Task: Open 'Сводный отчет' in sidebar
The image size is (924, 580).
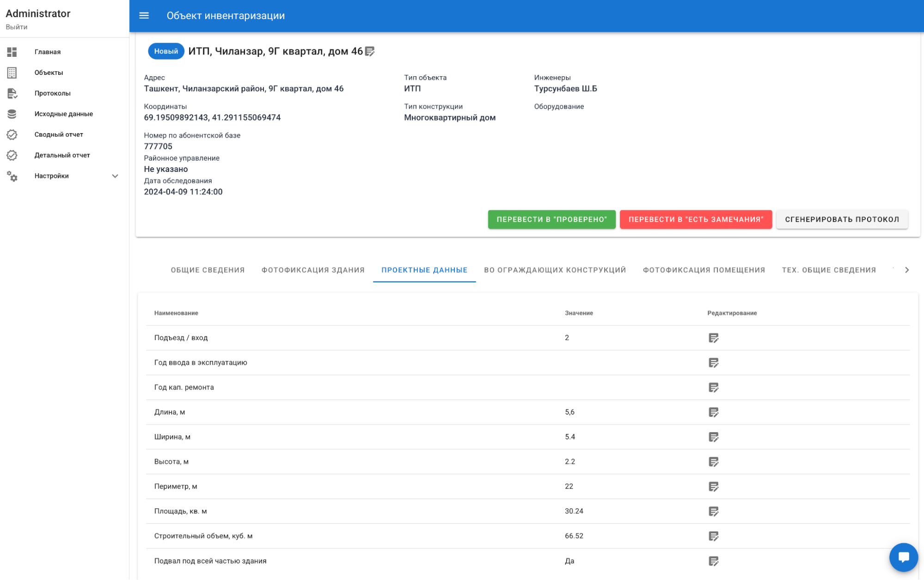Action: point(59,134)
